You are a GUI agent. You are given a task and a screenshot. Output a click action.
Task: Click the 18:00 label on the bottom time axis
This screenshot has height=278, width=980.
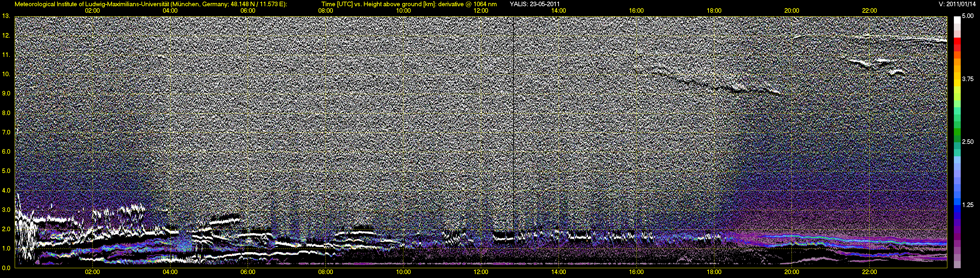(x=714, y=272)
